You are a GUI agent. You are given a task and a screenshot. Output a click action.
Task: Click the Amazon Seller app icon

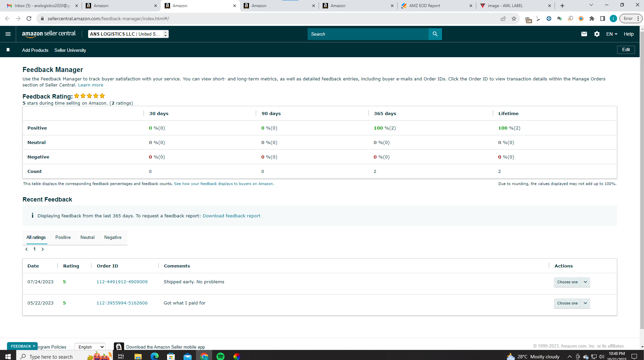[119, 347]
